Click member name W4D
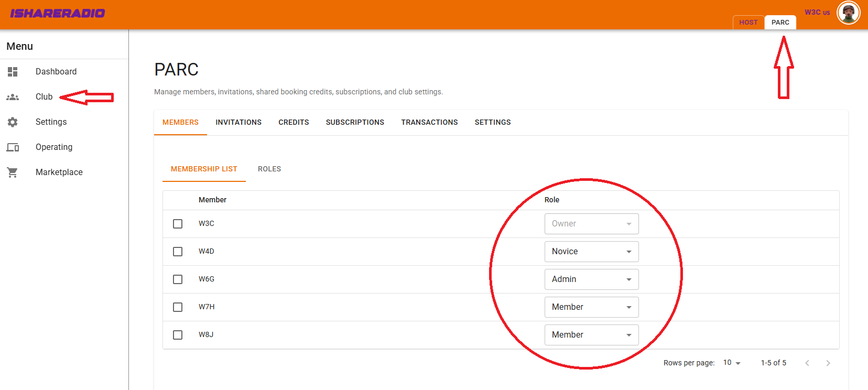 [207, 252]
